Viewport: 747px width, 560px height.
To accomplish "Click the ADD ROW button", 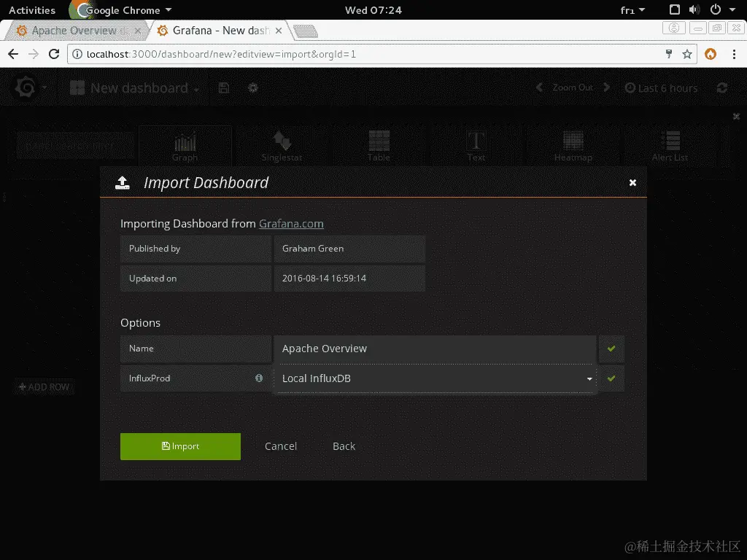I will 44,386.
